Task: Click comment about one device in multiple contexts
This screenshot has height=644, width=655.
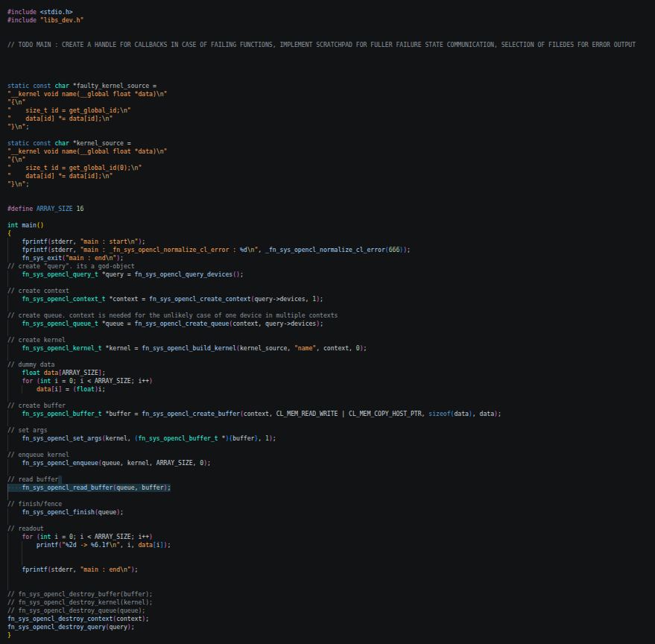Action: coord(173,315)
